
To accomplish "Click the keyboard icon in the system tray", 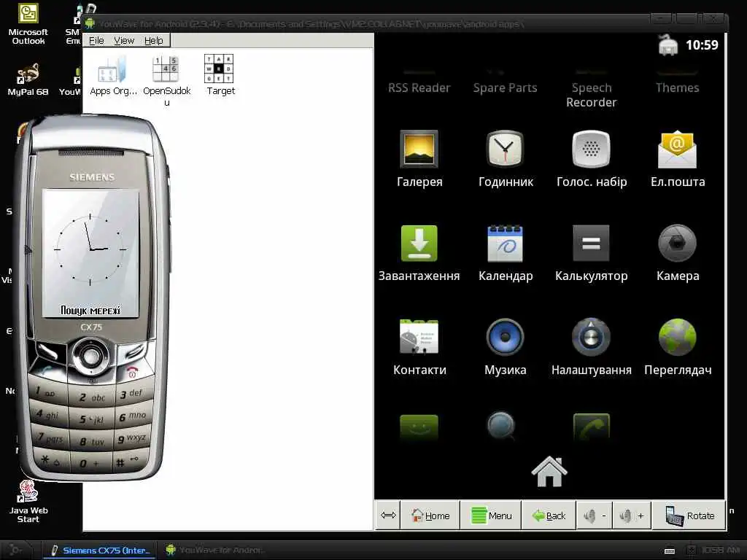I will pyautogui.click(x=670, y=551).
